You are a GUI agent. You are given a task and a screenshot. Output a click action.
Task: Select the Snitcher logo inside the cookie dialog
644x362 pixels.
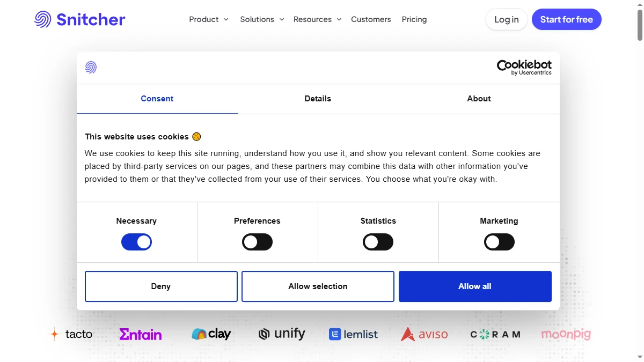click(91, 67)
